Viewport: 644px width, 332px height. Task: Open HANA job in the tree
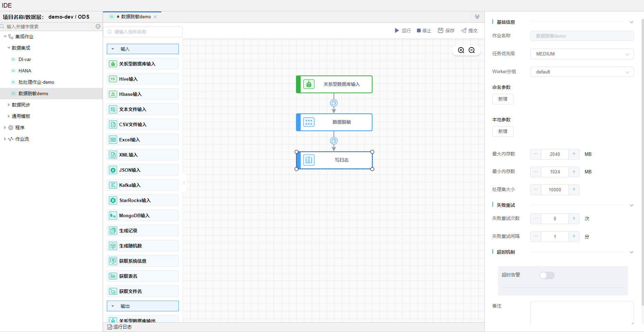25,71
